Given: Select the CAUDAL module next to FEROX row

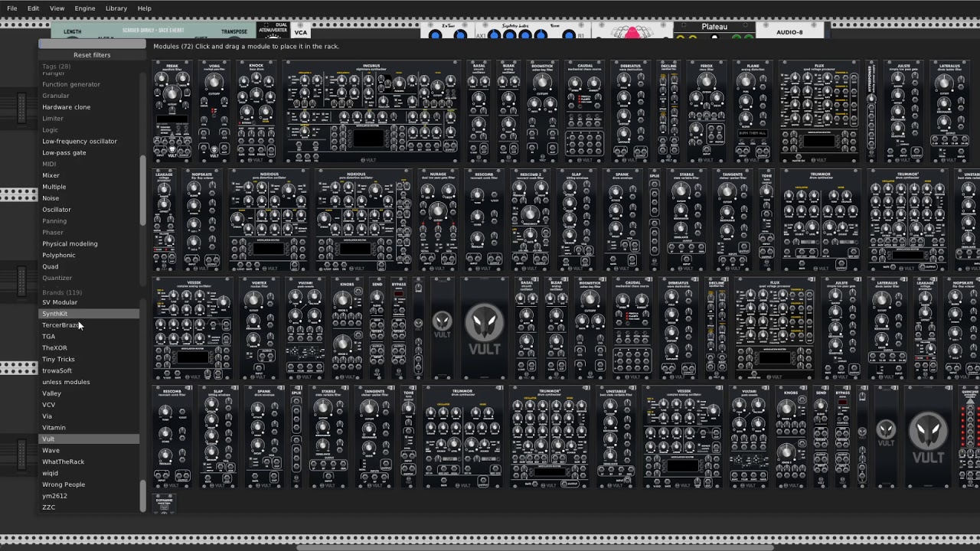Looking at the screenshot, I should click(x=585, y=112).
